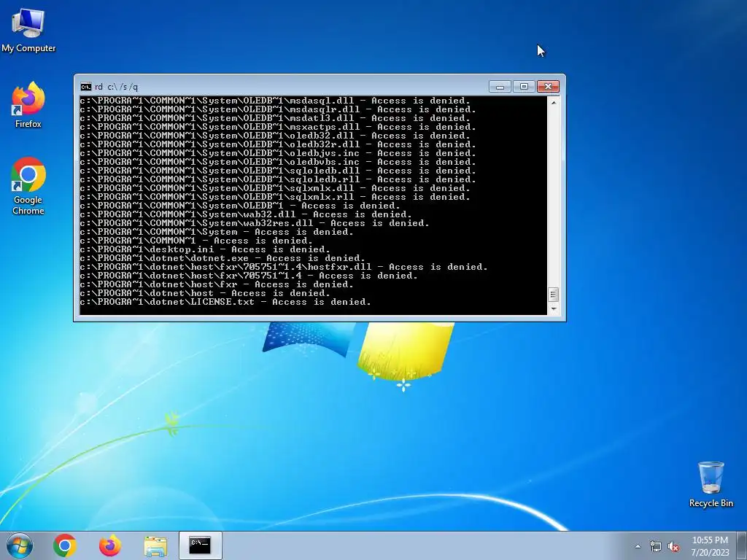Close the rd c:\ /s /q window
Screen dimensions: 747x560
click(548, 87)
